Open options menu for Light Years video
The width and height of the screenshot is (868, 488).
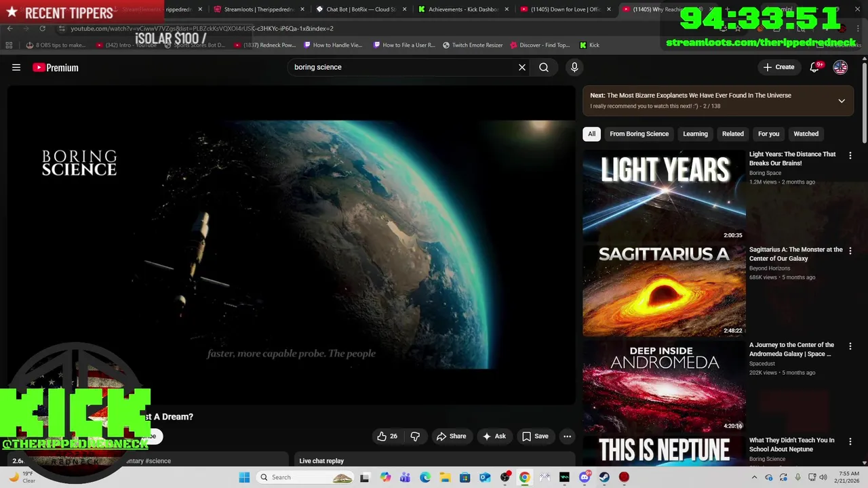click(x=850, y=155)
